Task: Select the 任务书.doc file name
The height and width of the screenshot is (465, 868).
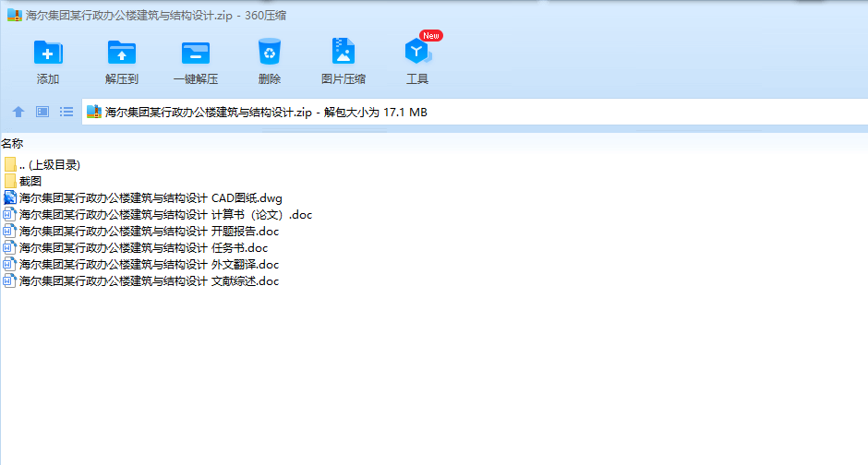Action: 143,247
